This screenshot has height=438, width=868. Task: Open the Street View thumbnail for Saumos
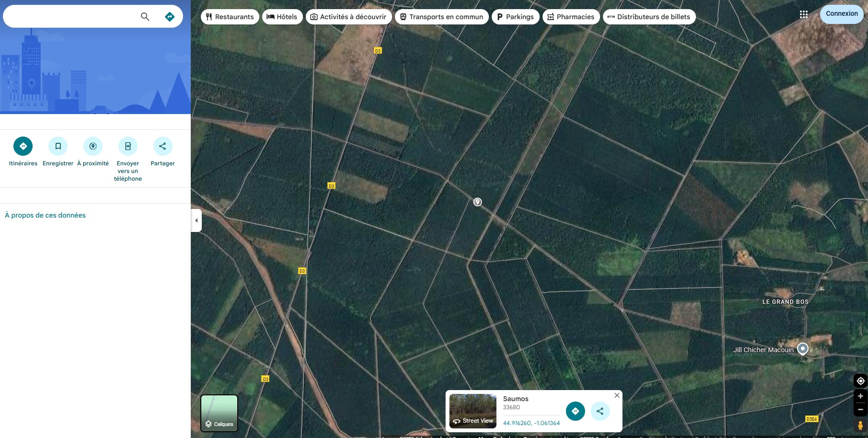pyautogui.click(x=473, y=411)
